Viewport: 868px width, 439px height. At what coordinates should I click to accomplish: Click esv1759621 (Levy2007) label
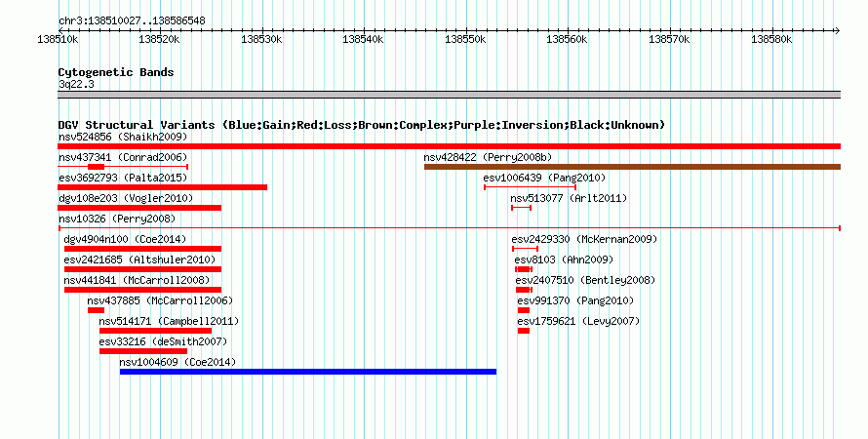tap(578, 321)
